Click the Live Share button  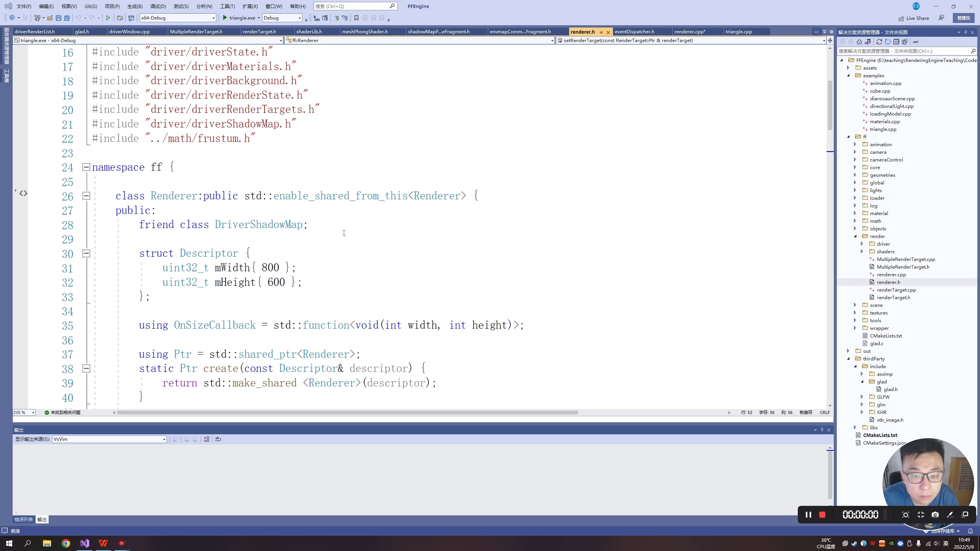tap(914, 18)
